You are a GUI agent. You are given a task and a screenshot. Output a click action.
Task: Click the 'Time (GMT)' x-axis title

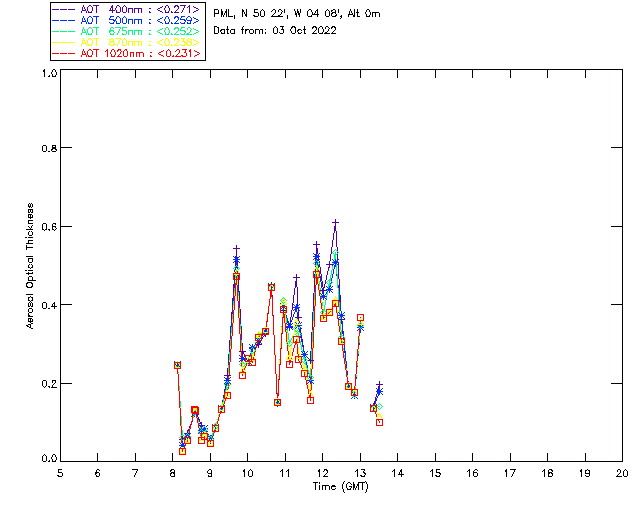click(340, 487)
